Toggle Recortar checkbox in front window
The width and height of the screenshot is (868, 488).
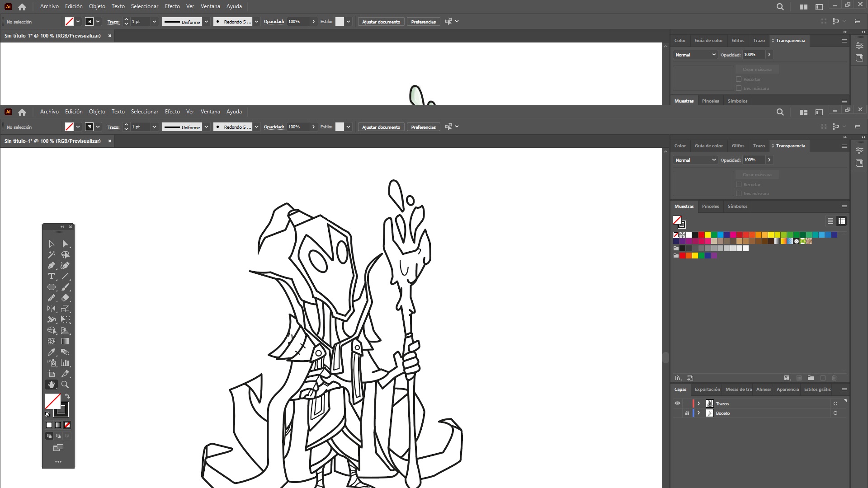point(739,185)
